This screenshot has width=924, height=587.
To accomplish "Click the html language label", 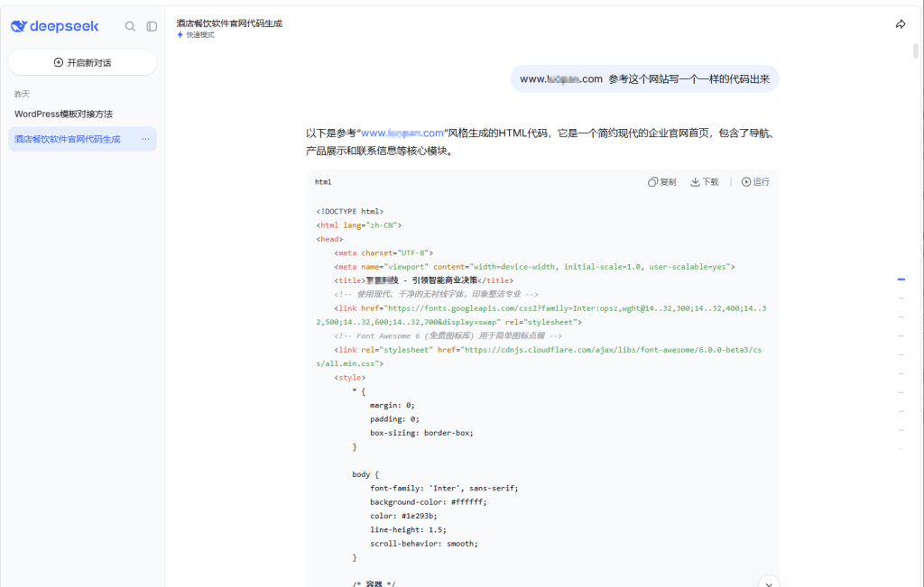I will click(x=323, y=182).
